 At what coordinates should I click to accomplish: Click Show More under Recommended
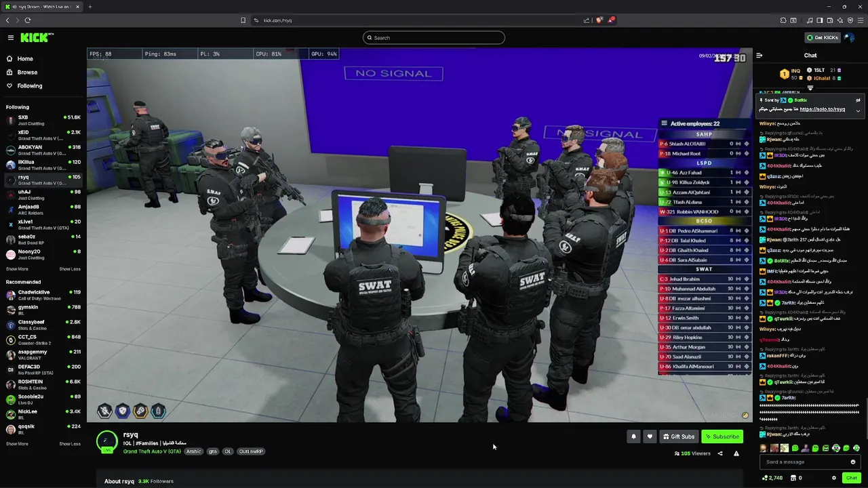click(17, 444)
